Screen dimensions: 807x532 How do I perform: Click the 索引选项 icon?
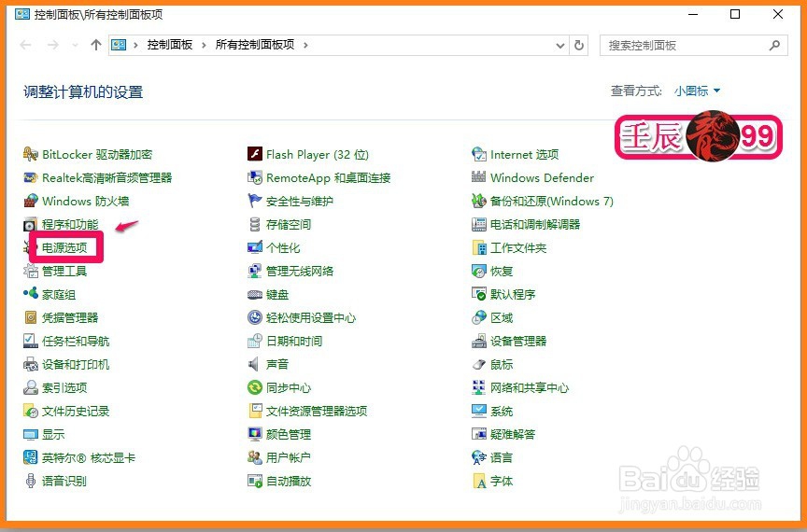[x=31, y=387]
